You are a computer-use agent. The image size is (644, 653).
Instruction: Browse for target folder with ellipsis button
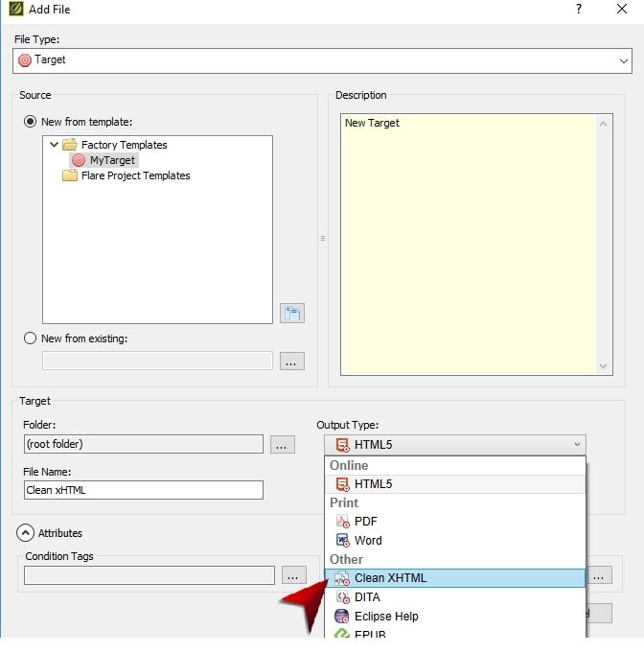283,444
